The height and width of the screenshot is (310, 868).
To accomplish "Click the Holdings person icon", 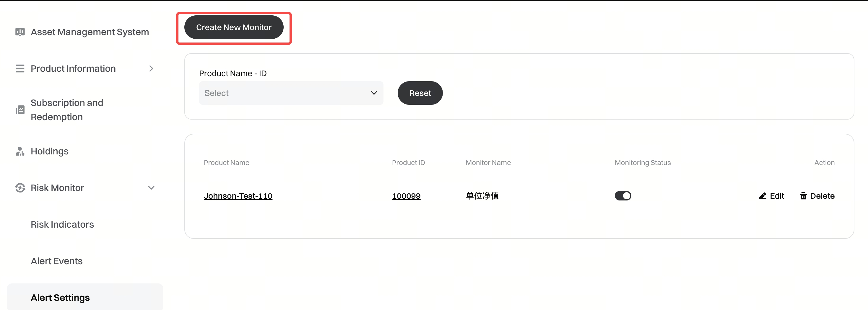I will pos(20,151).
